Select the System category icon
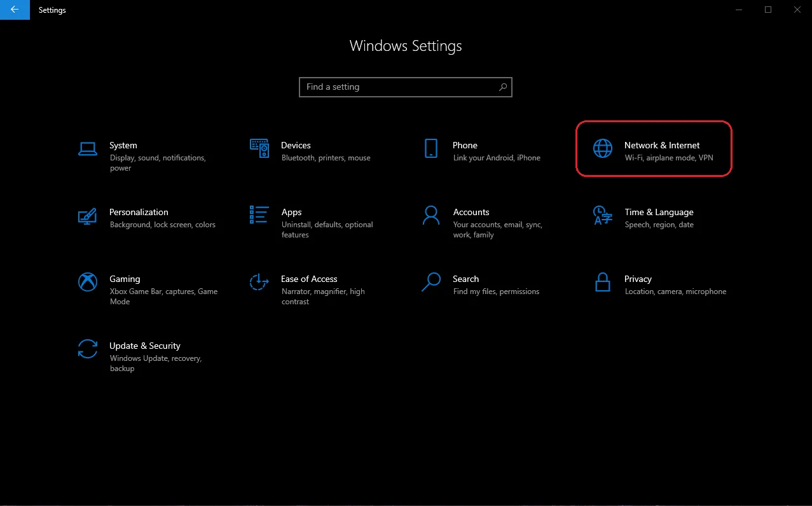Screen dimensions: 812x506 click(x=87, y=148)
